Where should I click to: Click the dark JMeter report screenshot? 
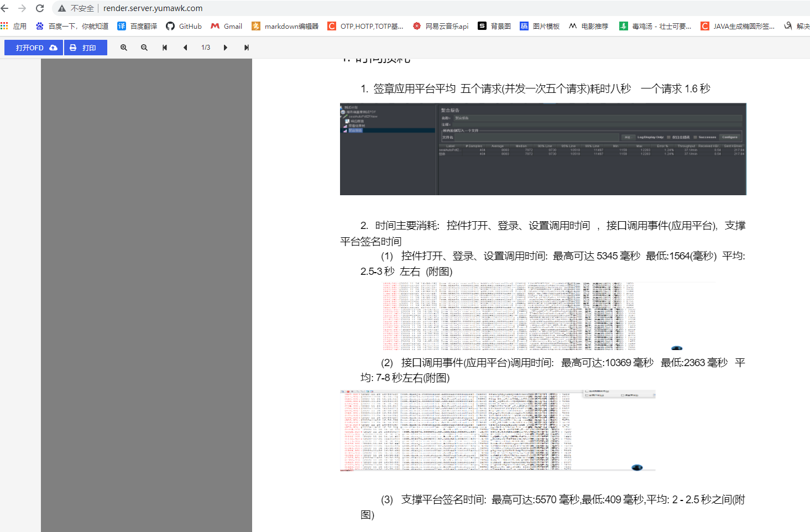point(543,149)
